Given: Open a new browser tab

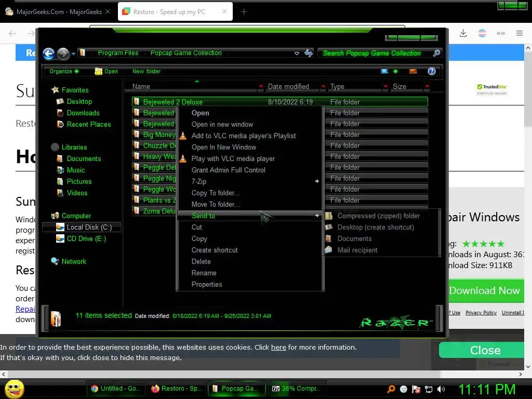Looking at the screenshot, I should pyautogui.click(x=244, y=12).
